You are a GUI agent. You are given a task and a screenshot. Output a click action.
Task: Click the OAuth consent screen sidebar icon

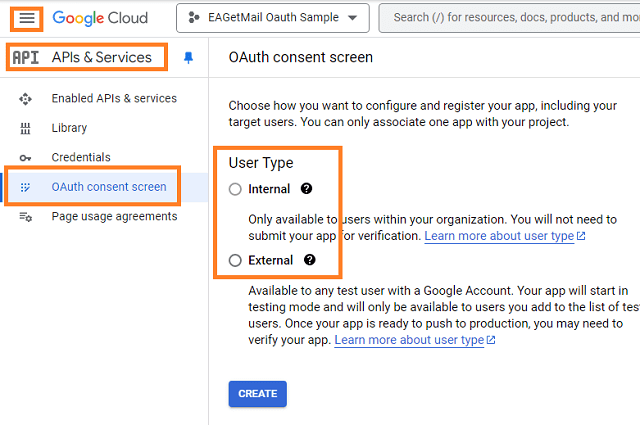(25, 187)
